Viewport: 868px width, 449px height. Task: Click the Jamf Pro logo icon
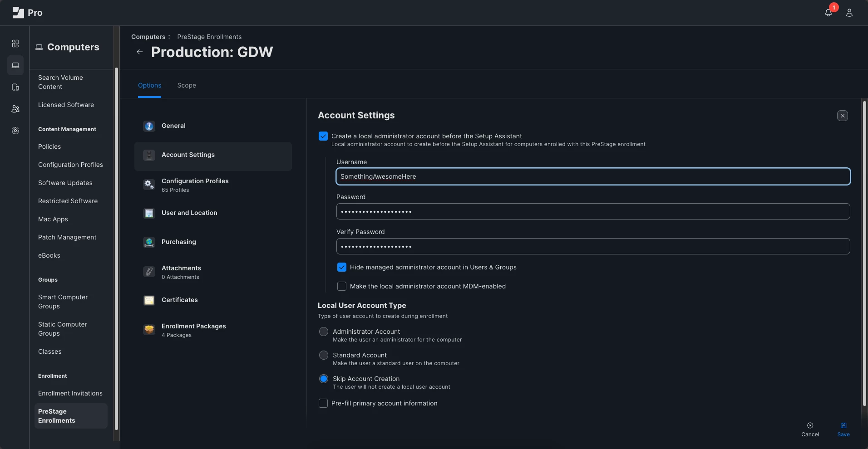click(x=18, y=13)
